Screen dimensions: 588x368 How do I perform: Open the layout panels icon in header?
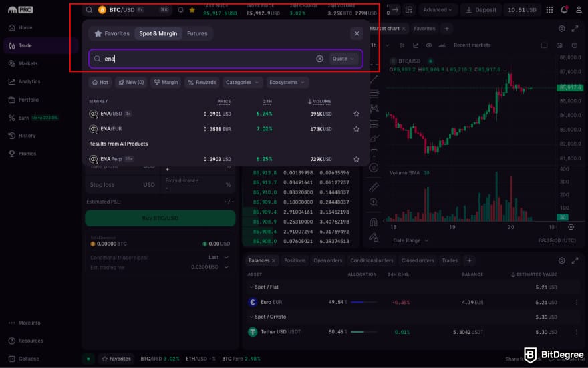tap(409, 10)
